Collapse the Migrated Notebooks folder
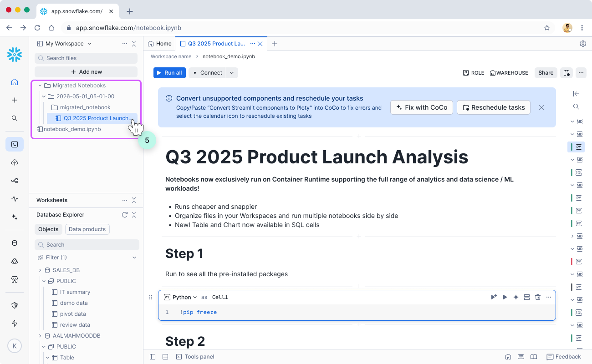The image size is (592, 364). click(x=40, y=86)
